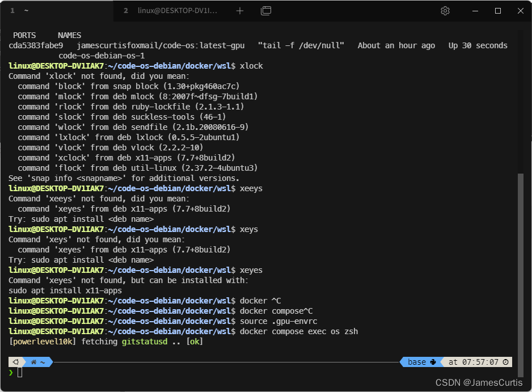
Task: Click the line "command 'vlock' from deb vlock"
Action: (x=110, y=147)
